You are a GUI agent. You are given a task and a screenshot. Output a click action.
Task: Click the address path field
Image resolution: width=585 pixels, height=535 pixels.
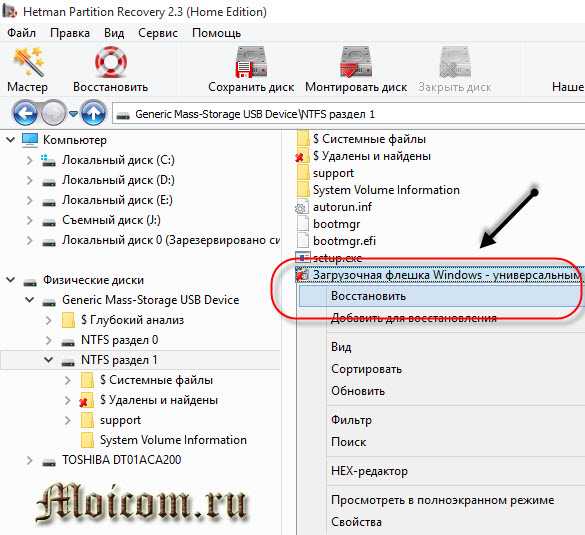[x=348, y=114]
